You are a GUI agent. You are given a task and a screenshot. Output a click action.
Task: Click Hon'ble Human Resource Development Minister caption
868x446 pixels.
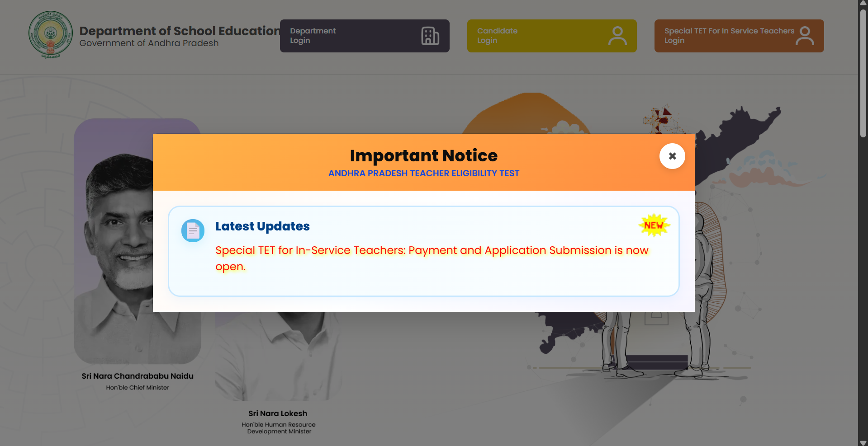point(279,428)
